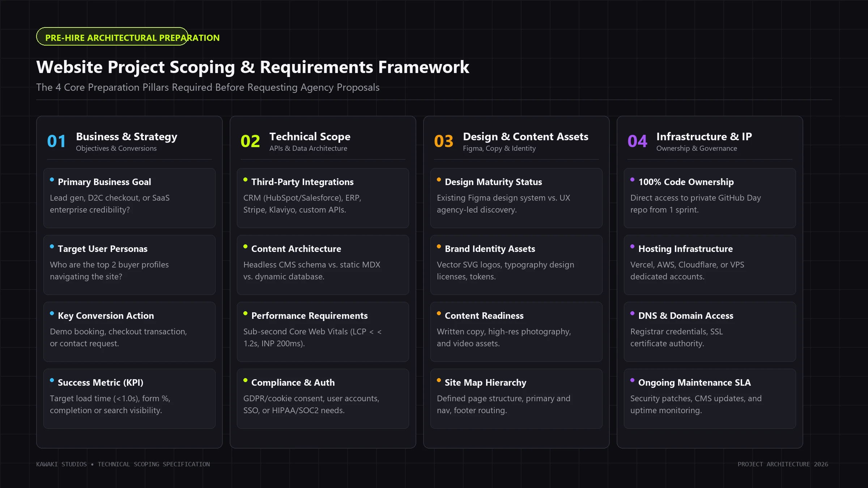The width and height of the screenshot is (868, 488).
Task: Click the Success Metric (KPI) card title
Action: 101,382
